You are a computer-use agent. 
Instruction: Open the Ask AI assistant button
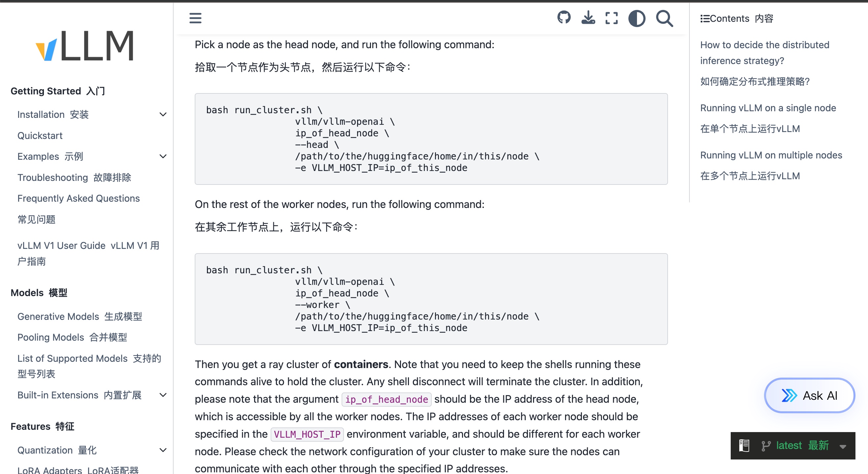click(809, 395)
